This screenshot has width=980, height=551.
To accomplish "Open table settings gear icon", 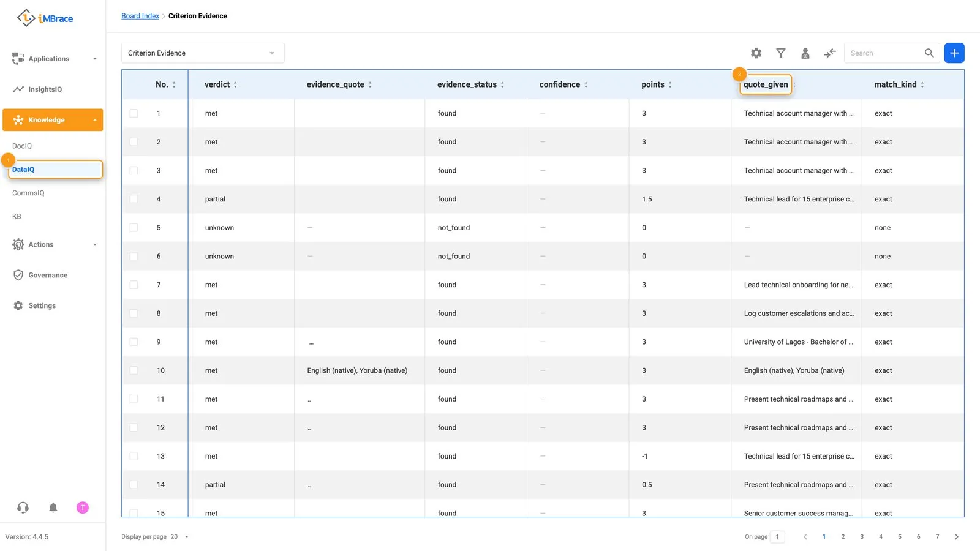I will (756, 53).
